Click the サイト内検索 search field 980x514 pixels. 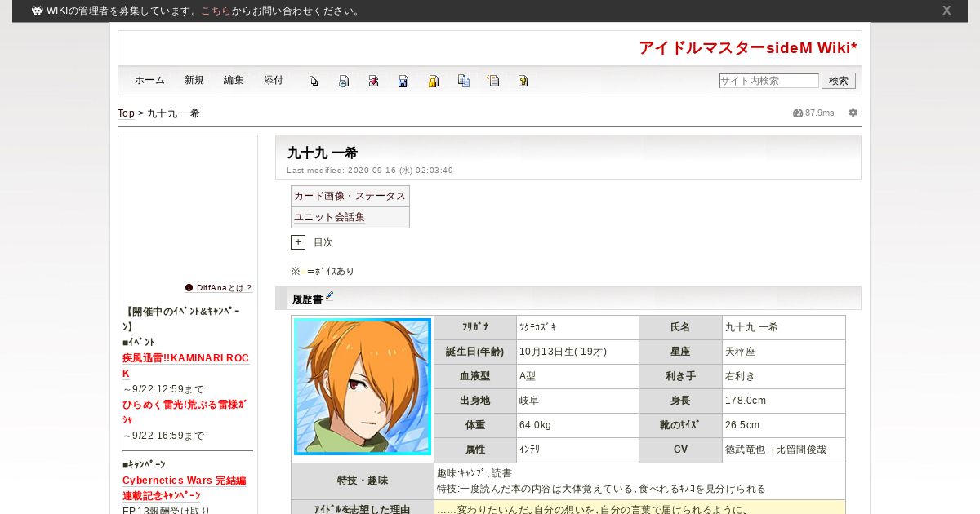[768, 81]
